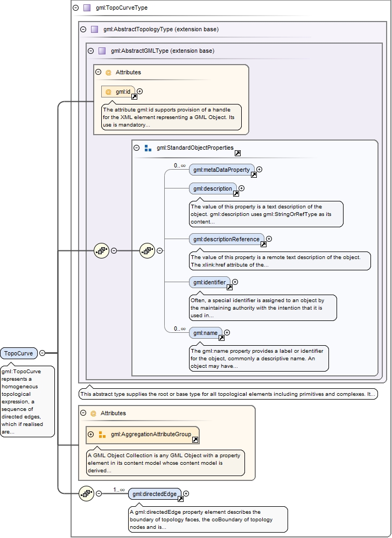Expand gml:descriptionReference plus sign

[269, 239]
